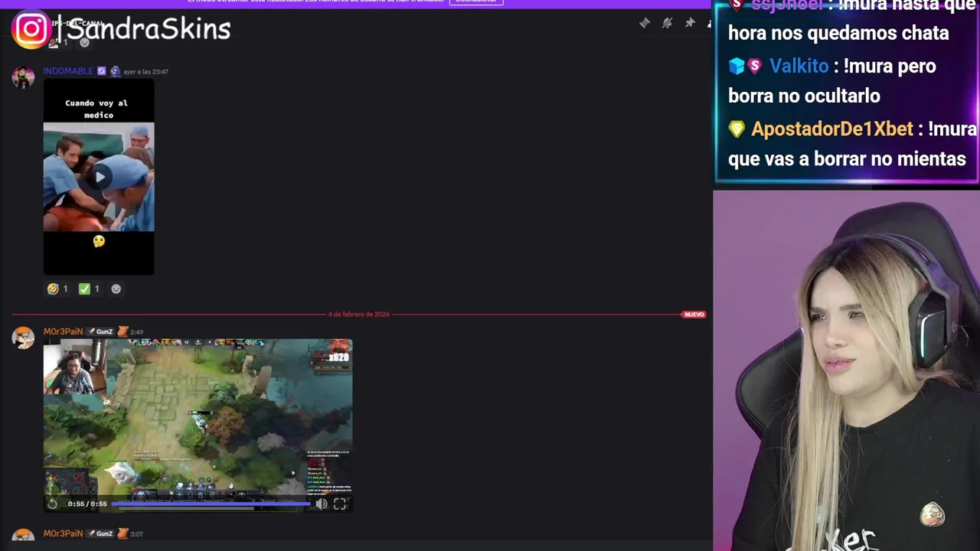Open the threads icon in channel header
The width and height of the screenshot is (980, 551).
[645, 23]
